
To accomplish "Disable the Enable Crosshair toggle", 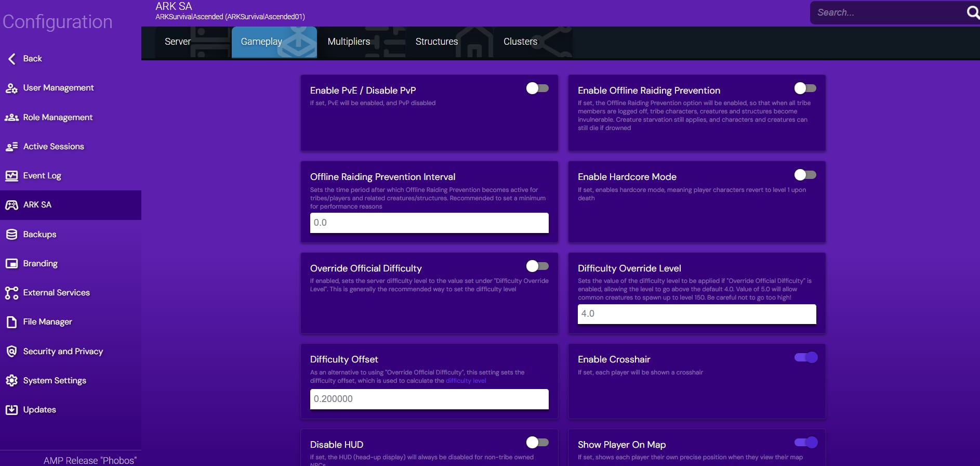I will 805,357.
